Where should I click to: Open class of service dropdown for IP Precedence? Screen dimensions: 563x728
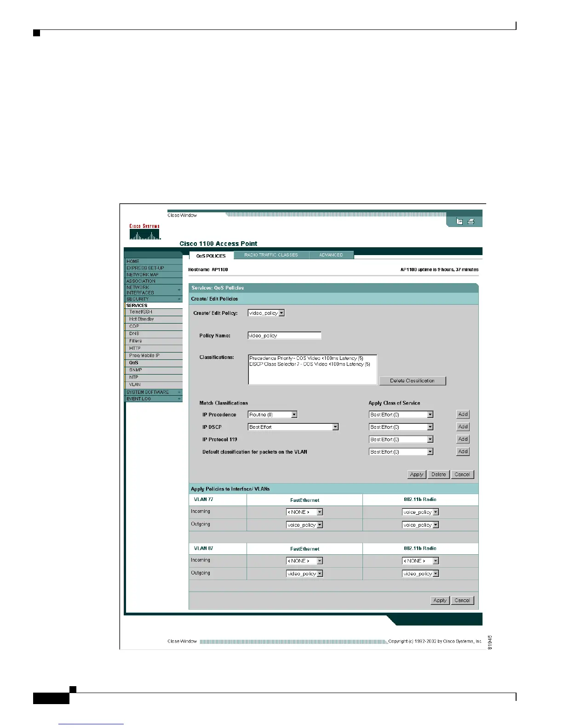(x=401, y=415)
